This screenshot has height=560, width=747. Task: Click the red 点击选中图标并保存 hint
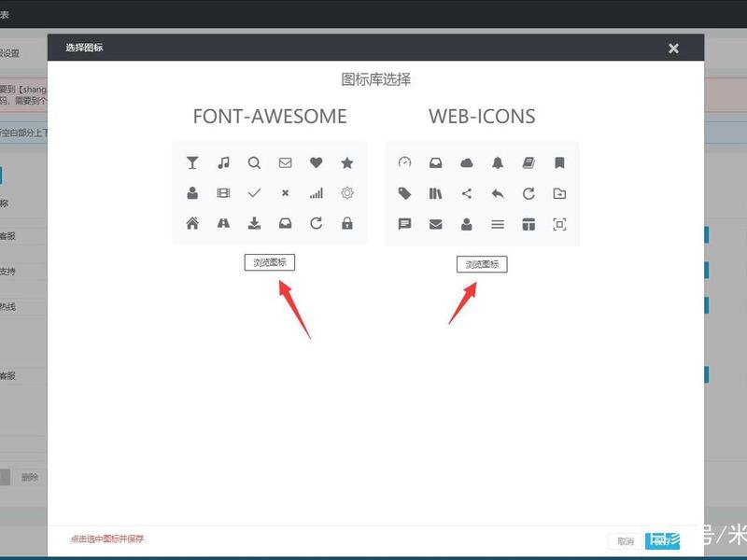[107, 539]
